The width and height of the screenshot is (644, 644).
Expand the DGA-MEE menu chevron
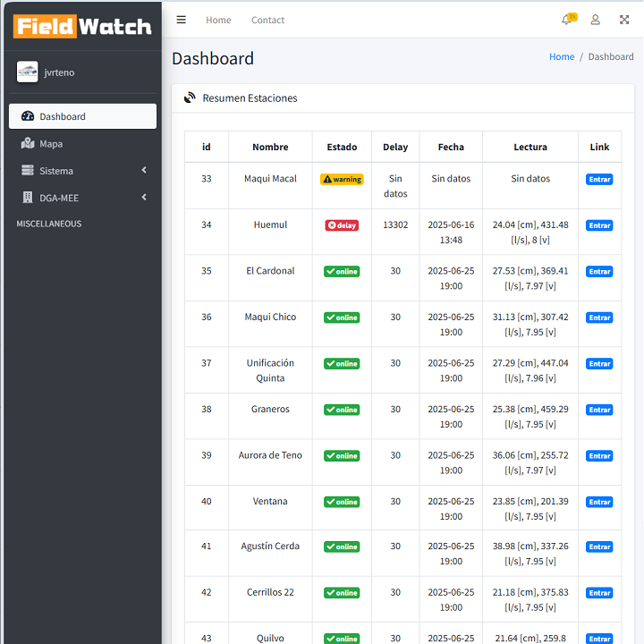tap(144, 198)
